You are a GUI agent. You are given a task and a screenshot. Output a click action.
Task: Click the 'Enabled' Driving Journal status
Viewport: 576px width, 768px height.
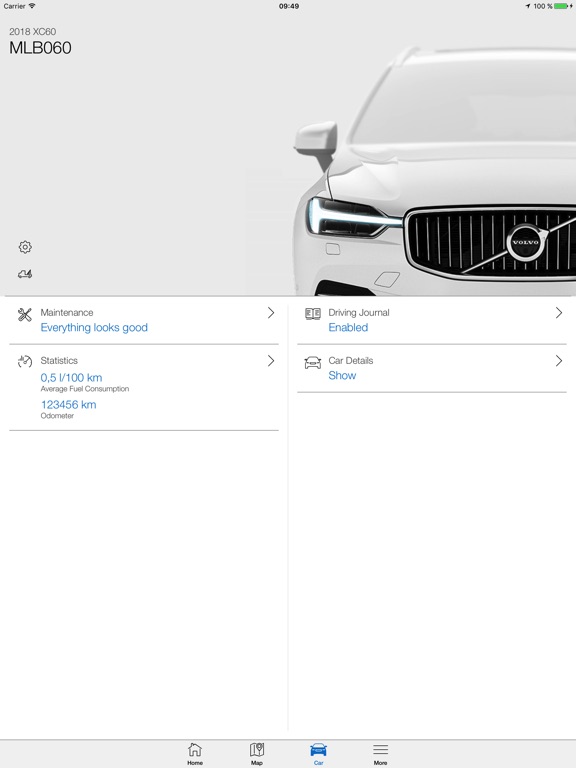point(348,328)
